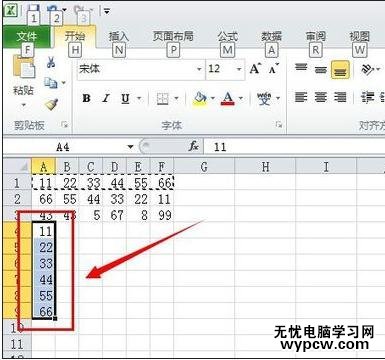Viewport: 385px width, 360px height.
Task: Switch to the 页面布局 tab
Action: pos(173,36)
